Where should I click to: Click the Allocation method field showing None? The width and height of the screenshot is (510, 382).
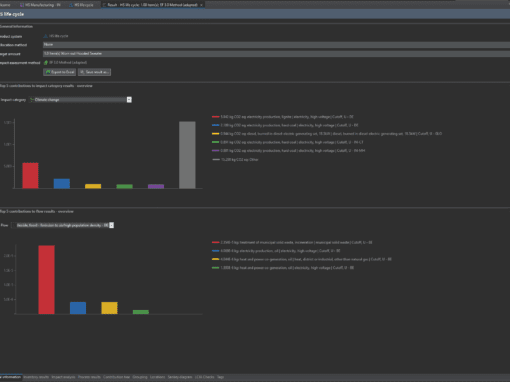tap(276, 45)
